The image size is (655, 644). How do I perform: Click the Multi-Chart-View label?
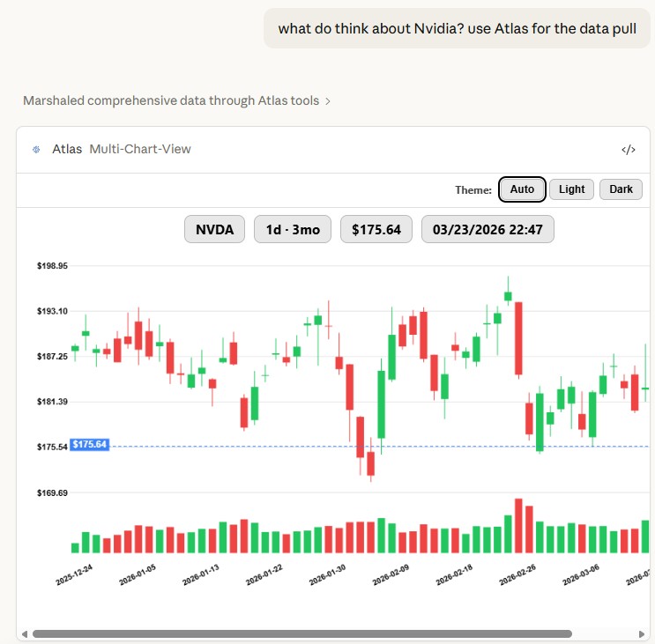[x=140, y=150]
